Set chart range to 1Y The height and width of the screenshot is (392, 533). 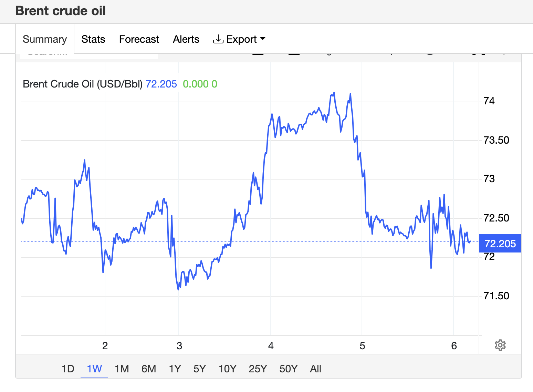175,369
